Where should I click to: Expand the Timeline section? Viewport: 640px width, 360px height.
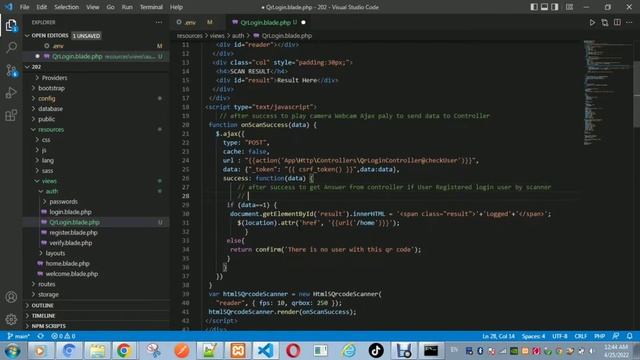(x=96, y=316)
